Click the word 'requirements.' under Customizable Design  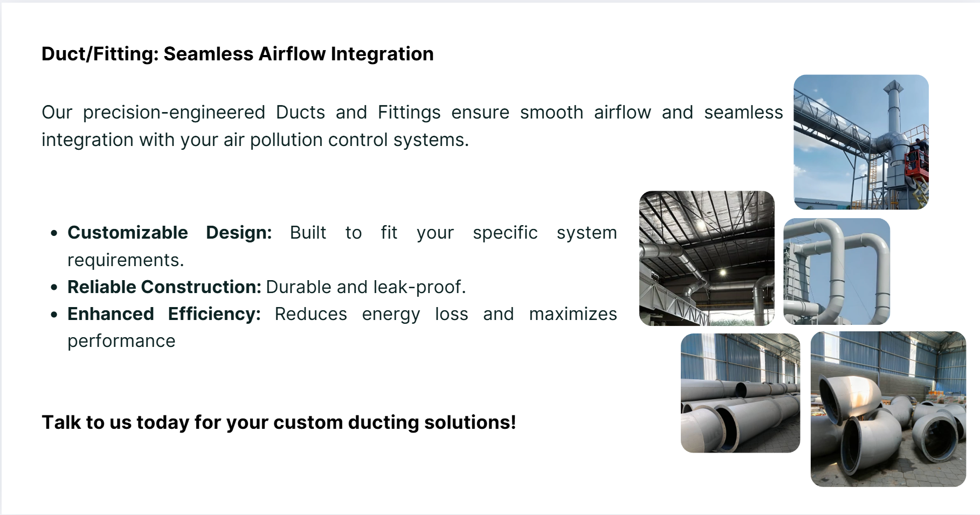tap(126, 260)
